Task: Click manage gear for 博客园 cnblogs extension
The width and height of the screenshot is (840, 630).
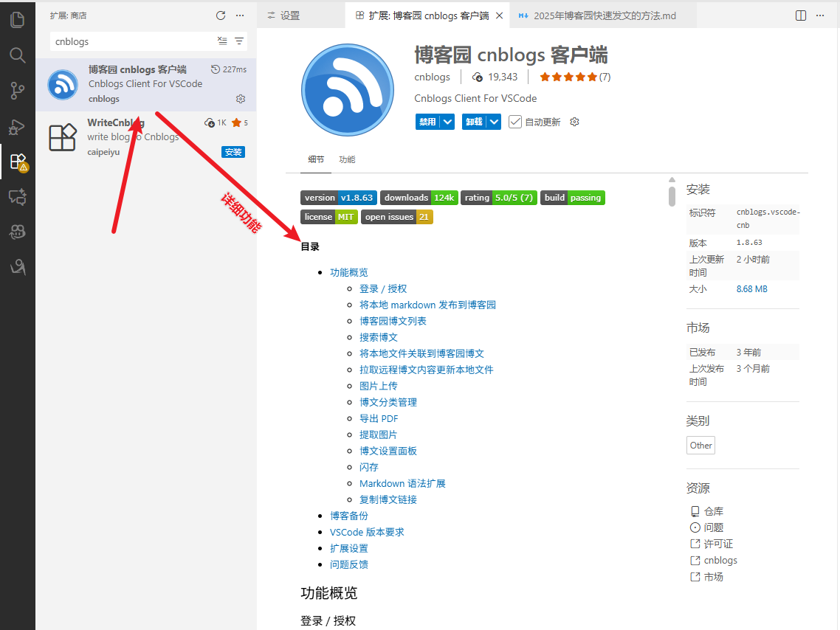Action: click(240, 99)
